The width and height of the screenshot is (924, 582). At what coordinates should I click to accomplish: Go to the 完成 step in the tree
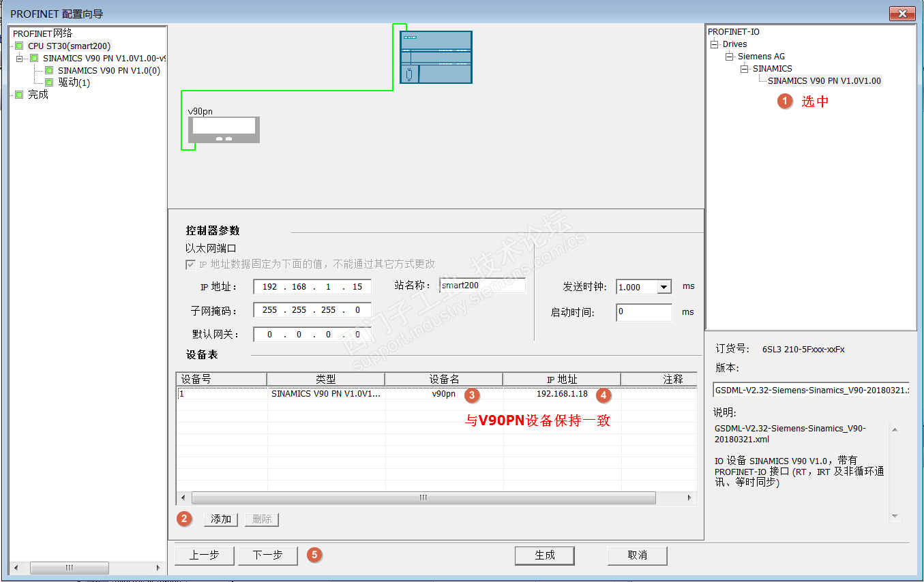[38, 95]
